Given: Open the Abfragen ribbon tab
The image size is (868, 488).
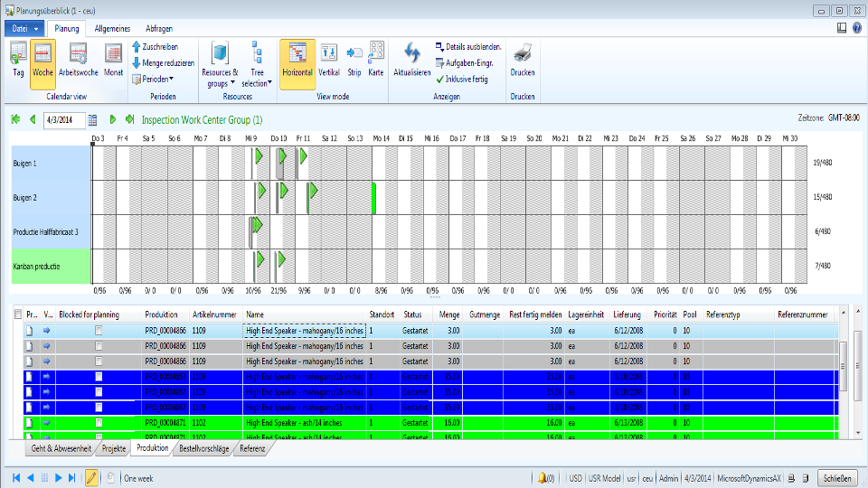Looking at the screenshot, I should click(158, 29).
